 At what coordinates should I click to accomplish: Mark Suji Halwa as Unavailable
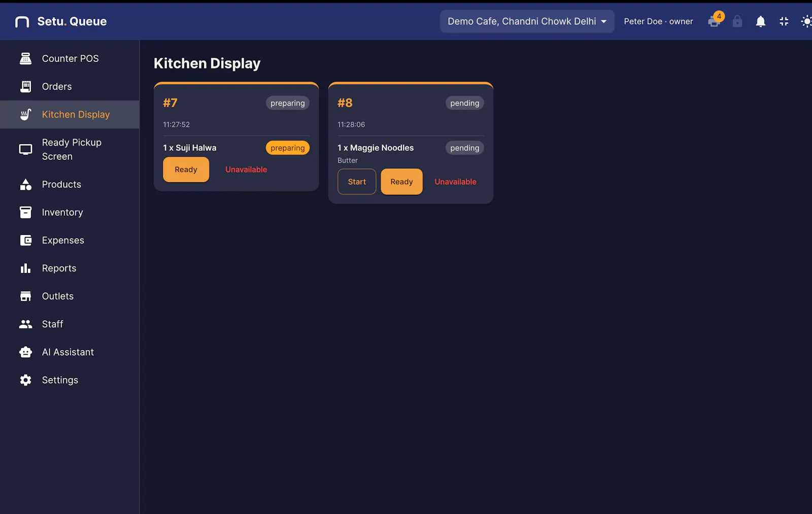[246, 169]
